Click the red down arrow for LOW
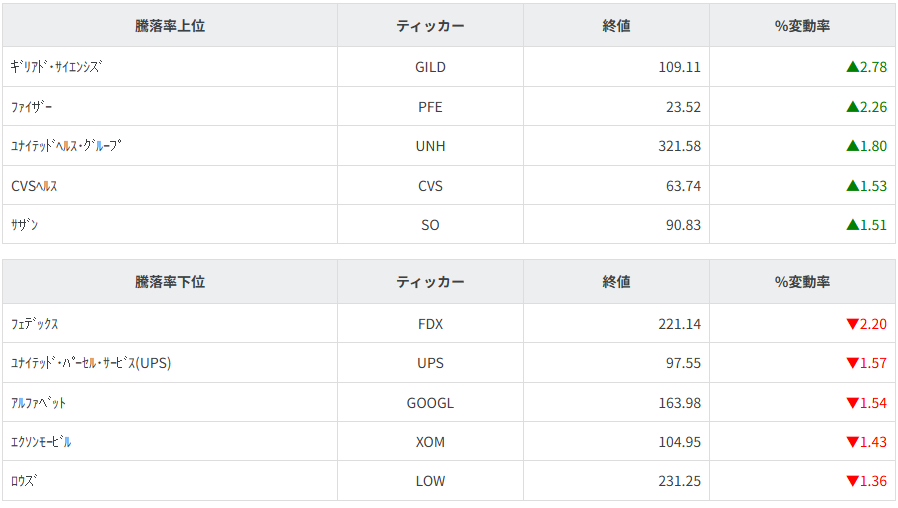The image size is (898, 508). click(852, 481)
